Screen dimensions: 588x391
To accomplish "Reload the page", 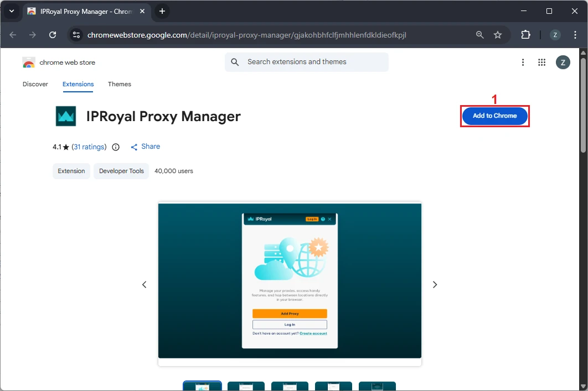I will point(53,35).
